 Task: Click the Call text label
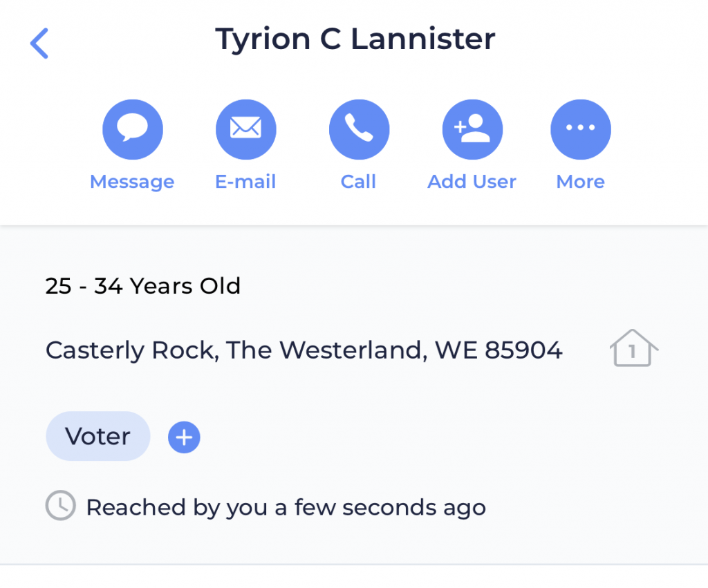(359, 182)
